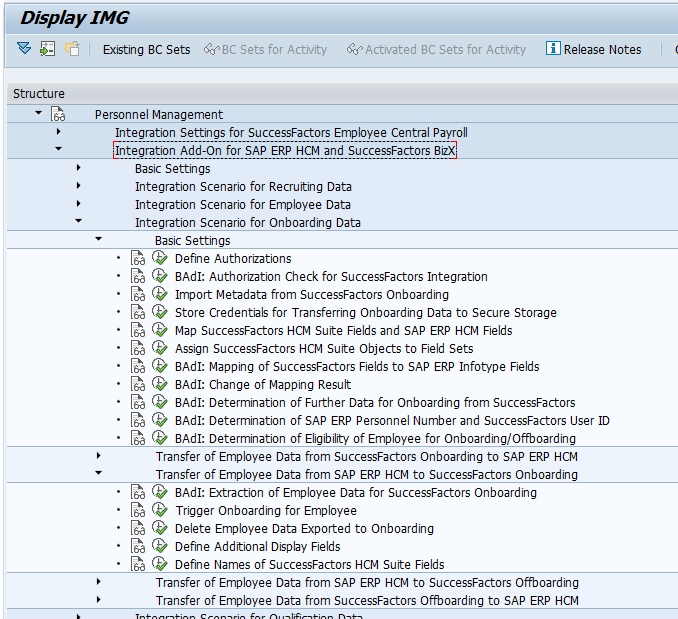Click the Where-used clipboard toolbar icon

coord(73,48)
